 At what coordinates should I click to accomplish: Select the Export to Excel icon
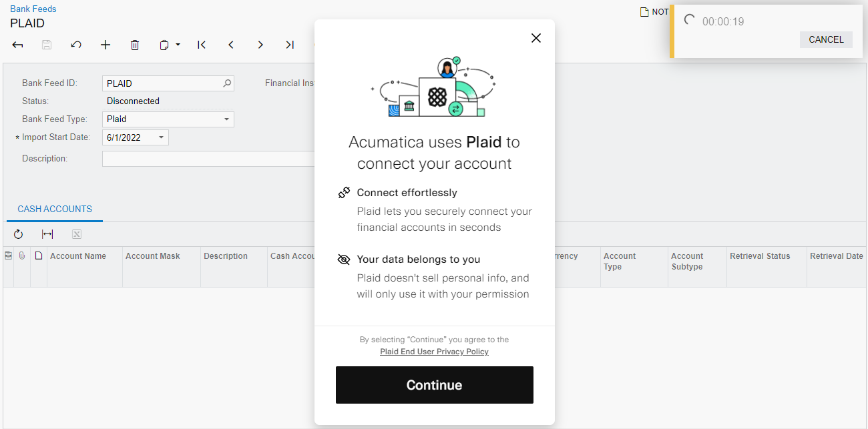(77, 234)
